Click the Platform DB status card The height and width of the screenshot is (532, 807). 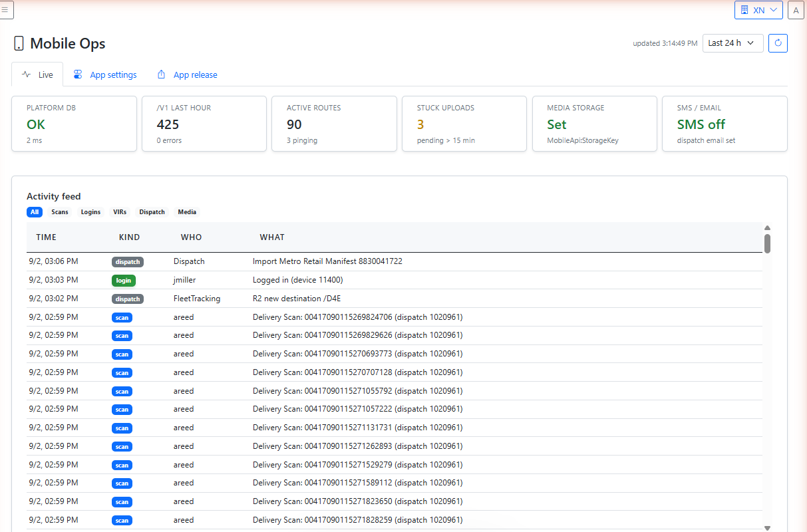[x=74, y=124]
